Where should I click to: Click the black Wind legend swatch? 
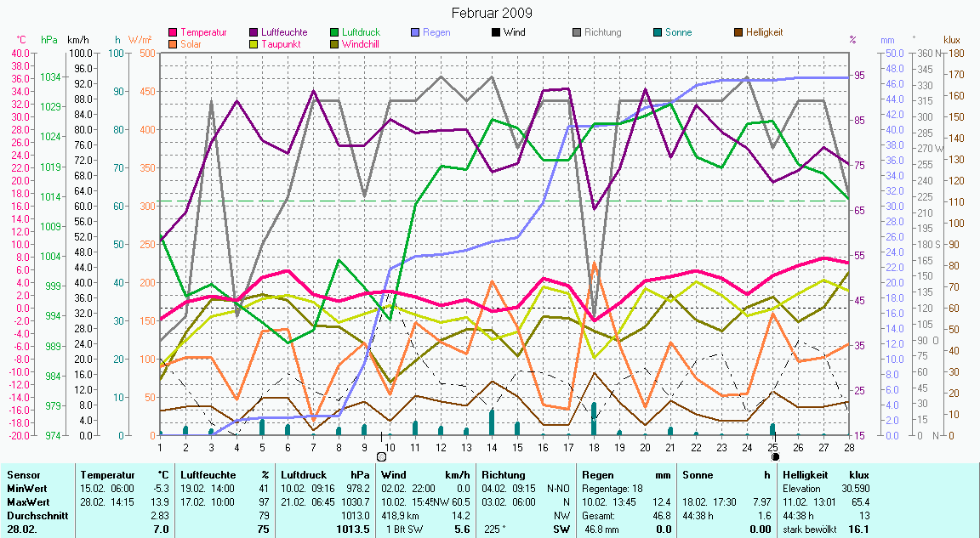496,32
